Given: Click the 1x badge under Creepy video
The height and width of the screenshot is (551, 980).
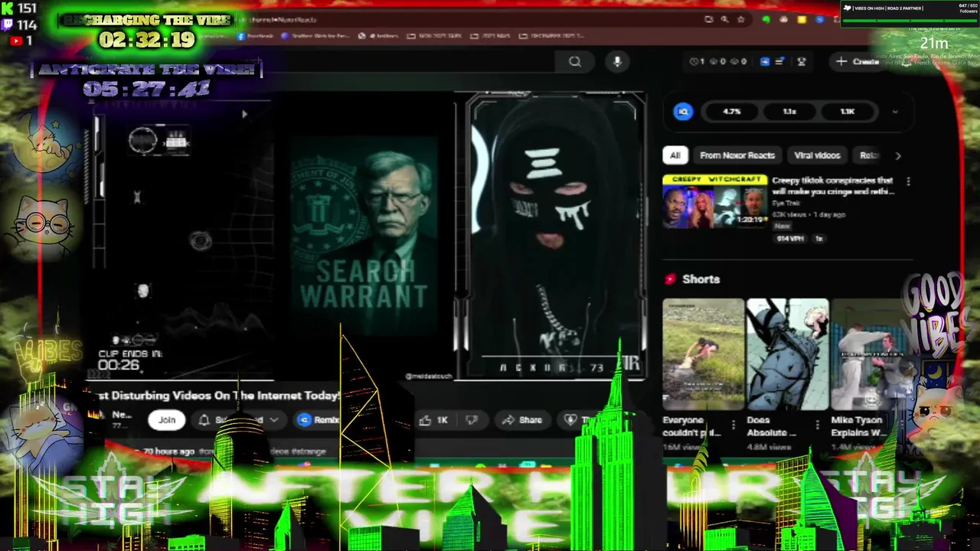Looking at the screenshot, I should click(818, 239).
